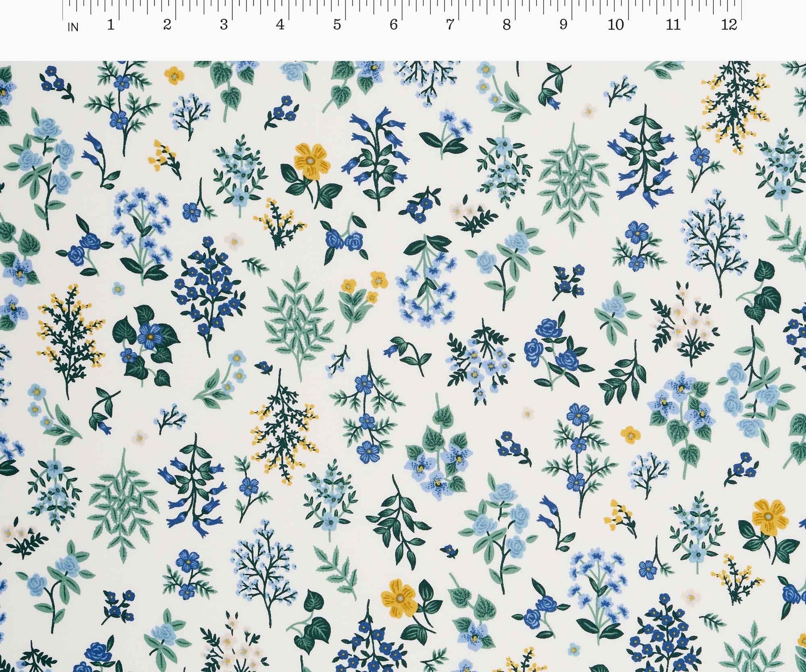806x672 pixels.
Task: Click the number 1 on the ruler
Action: [x=111, y=25]
